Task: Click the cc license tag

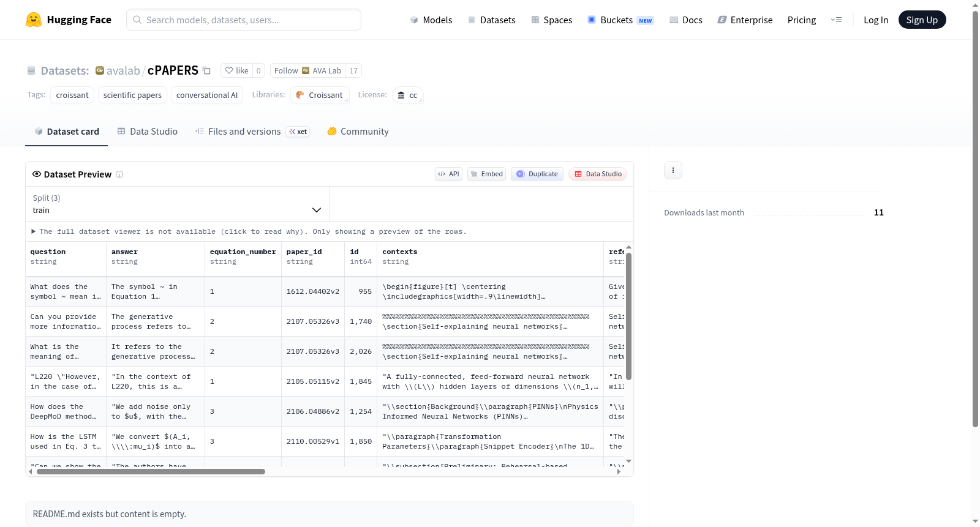Action: [408, 95]
